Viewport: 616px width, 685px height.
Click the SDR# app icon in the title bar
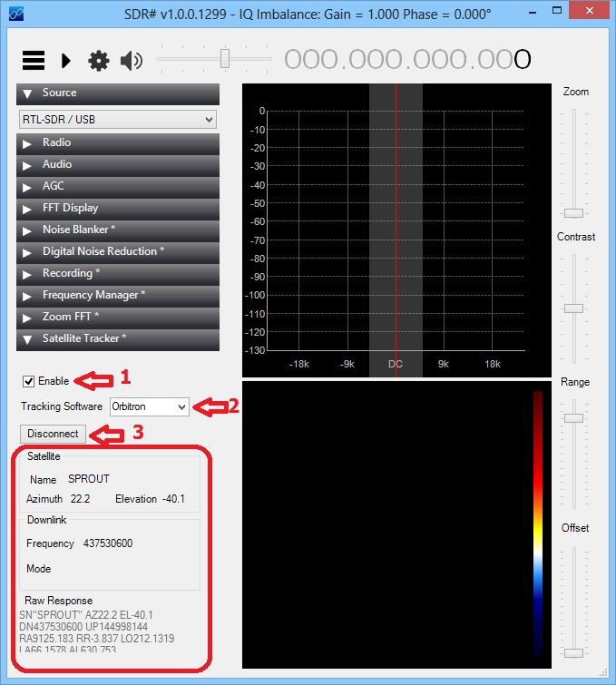click(x=16, y=14)
